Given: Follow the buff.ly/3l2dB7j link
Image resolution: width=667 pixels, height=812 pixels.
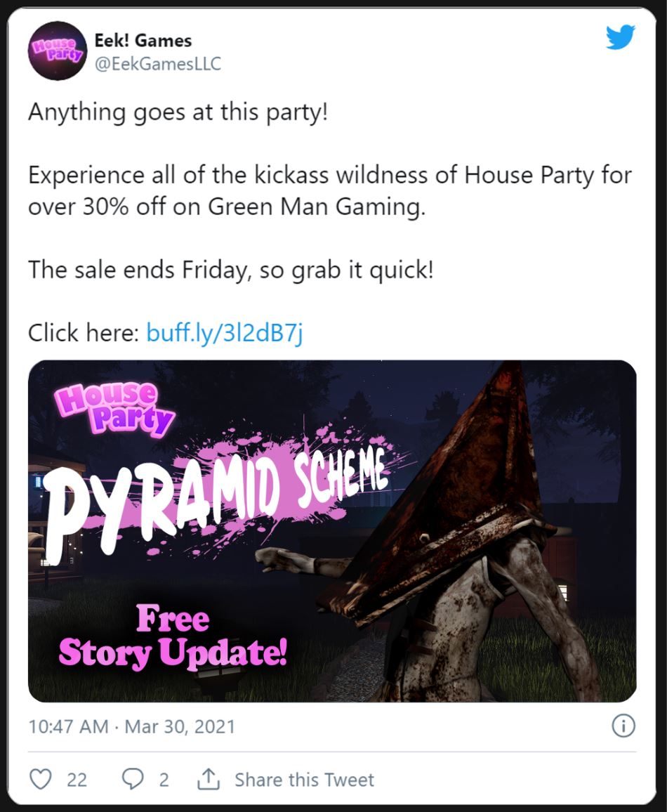Looking at the screenshot, I should pyautogui.click(x=225, y=333).
